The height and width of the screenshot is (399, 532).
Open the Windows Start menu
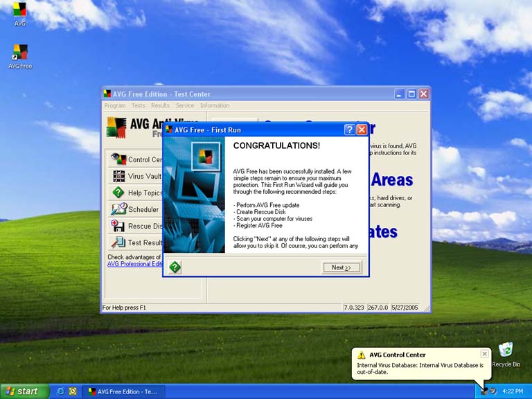(24, 391)
